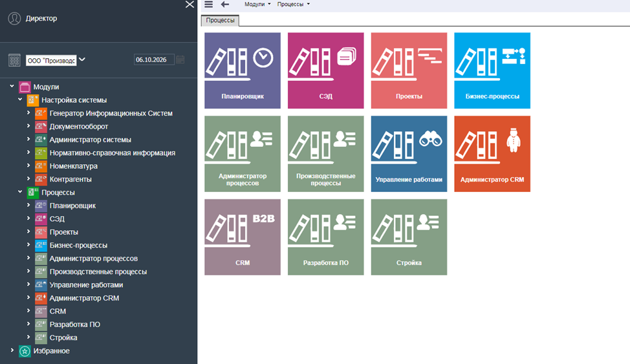630x364 pixels.
Task: Click the Номенклатура tree icon
Action: [x=41, y=166]
